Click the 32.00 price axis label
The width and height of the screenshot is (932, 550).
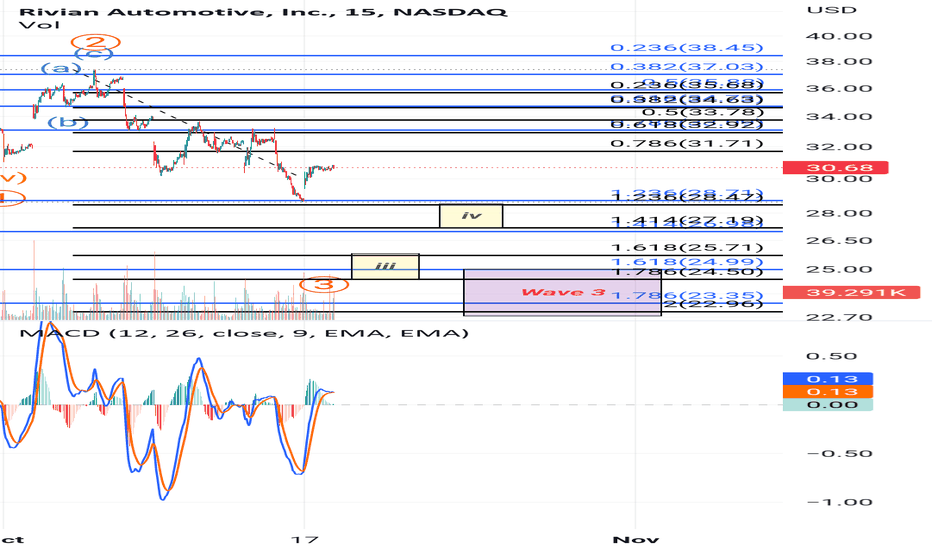[839, 147]
